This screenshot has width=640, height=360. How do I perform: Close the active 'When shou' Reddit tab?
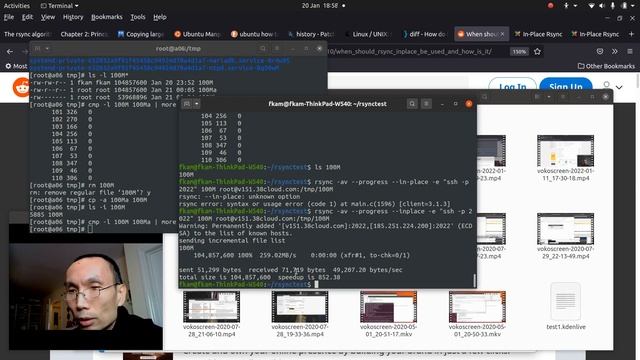[502, 34]
